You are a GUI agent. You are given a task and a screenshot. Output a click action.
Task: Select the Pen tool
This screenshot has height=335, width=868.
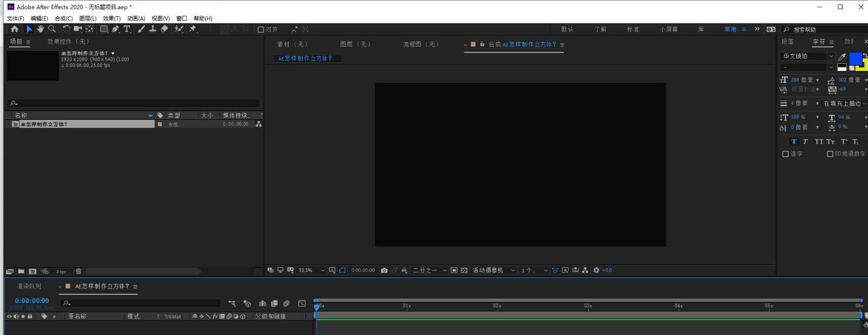[116, 29]
